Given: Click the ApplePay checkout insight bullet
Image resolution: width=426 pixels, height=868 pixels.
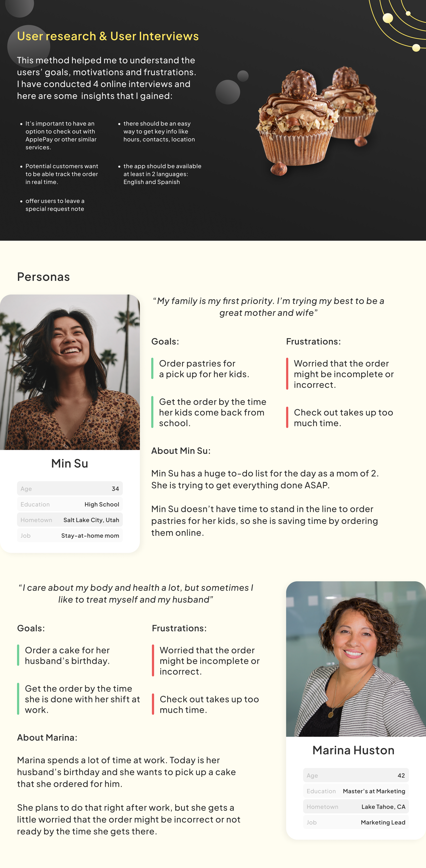Looking at the screenshot, I should click(61, 135).
